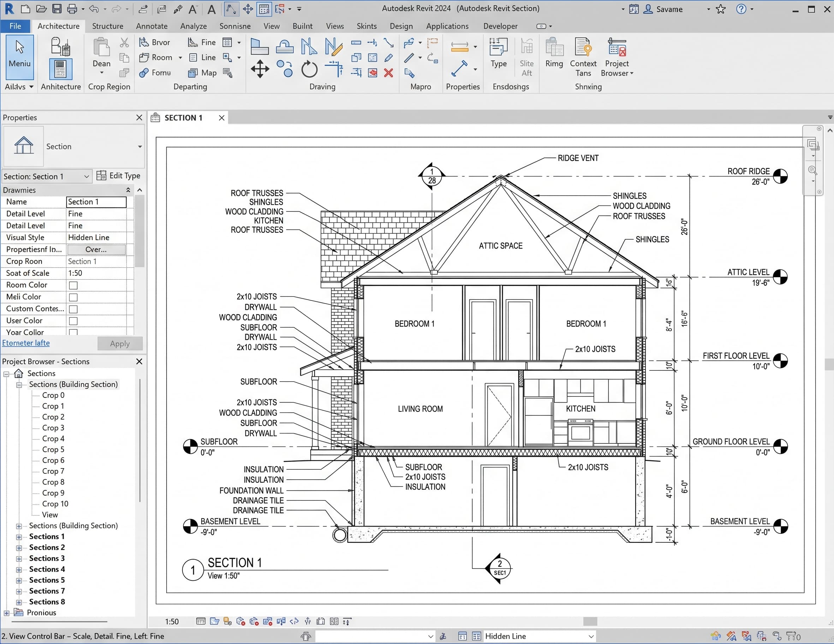Expand the Sections 3 tree node
The image size is (834, 644).
coord(19,559)
